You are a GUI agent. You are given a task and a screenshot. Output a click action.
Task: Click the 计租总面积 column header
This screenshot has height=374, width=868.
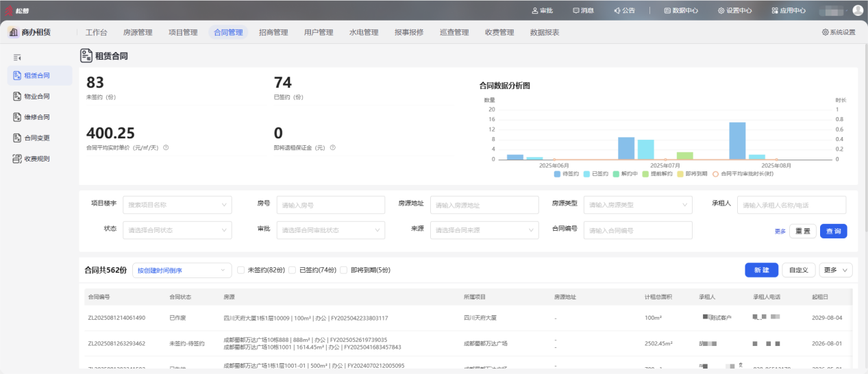[658, 297]
